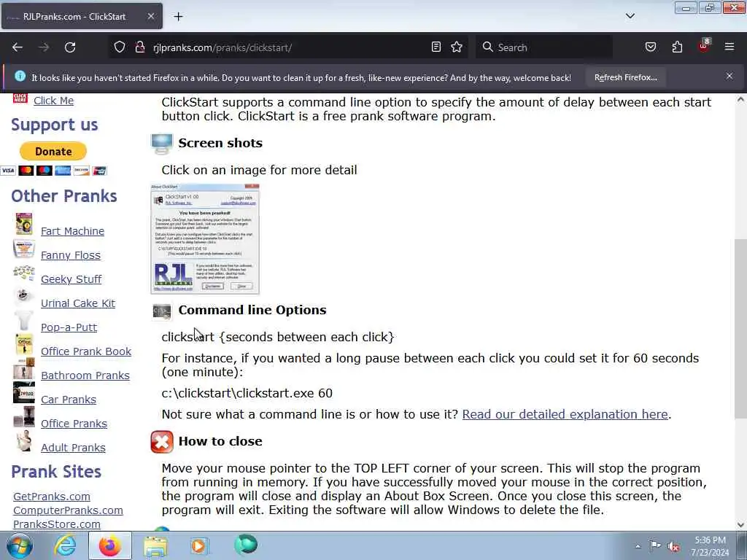View site security padlock info

click(x=139, y=47)
